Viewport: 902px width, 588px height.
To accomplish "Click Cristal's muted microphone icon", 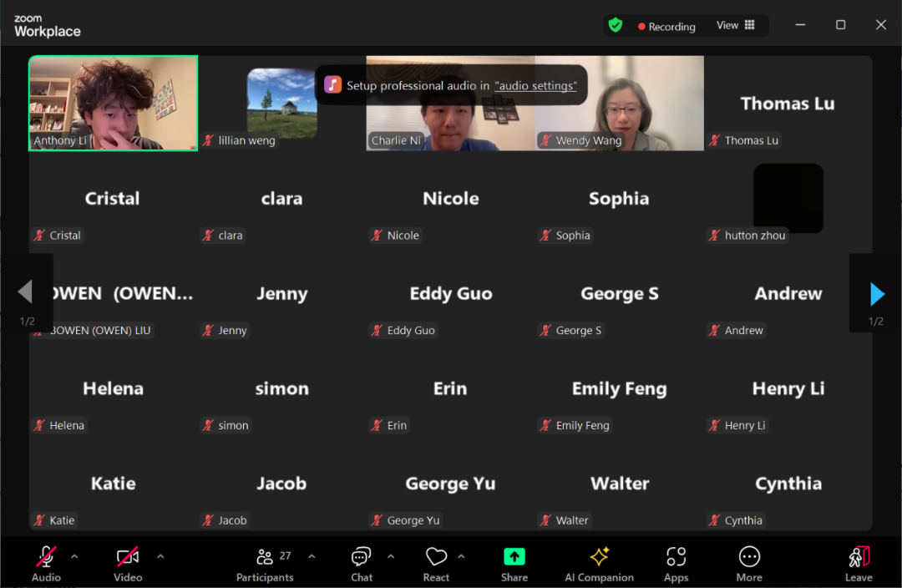I will (39, 236).
